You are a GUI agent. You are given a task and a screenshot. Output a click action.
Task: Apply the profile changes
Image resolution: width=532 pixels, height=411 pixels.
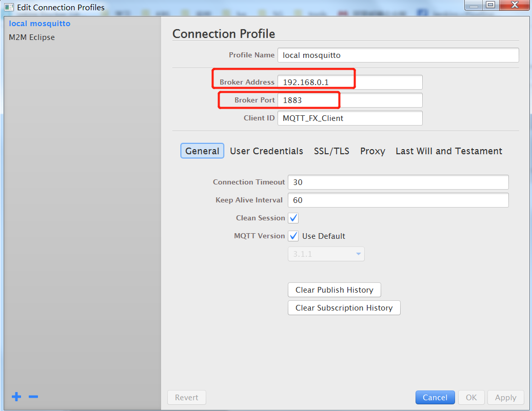coord(505,397)
